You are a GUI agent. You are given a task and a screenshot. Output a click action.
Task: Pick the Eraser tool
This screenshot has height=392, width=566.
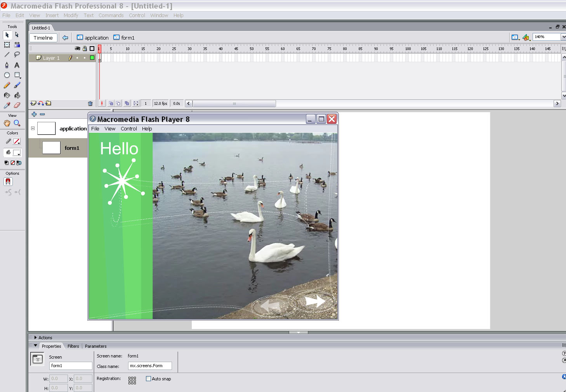[17, 105]
